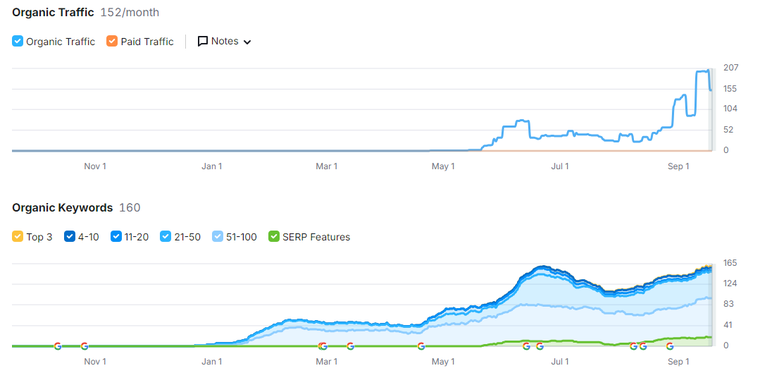This screenshot has width=760, height=373.
Task: Click the Google marker between Mar 1 and May 1
Action: click(x=350, y=346)
